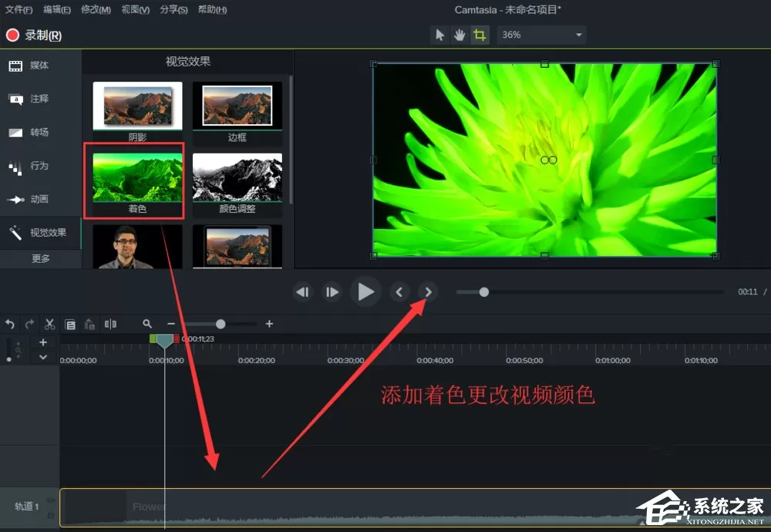Play the video preview
Viewport: 771px width, 532px height.
click(x=365, y=291)
